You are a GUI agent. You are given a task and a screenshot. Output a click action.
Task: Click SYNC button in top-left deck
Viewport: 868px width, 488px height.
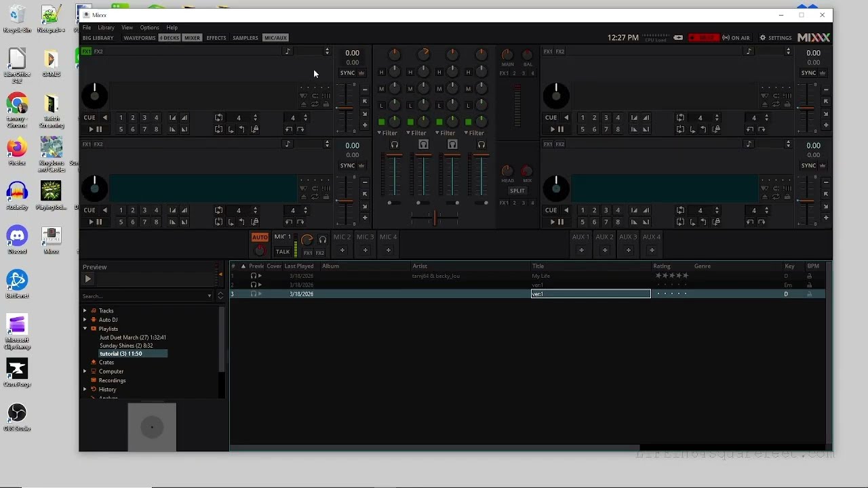[347, 73]
